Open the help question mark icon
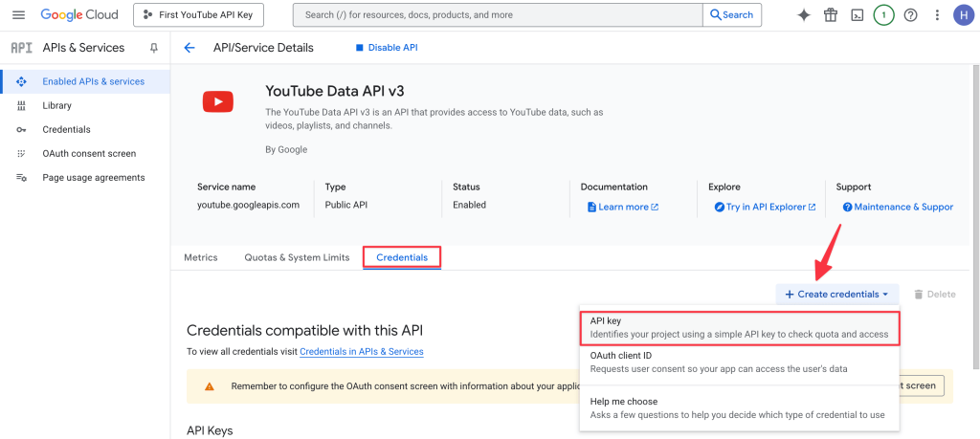Screen dimensions: 980x439 coord(910,15)
